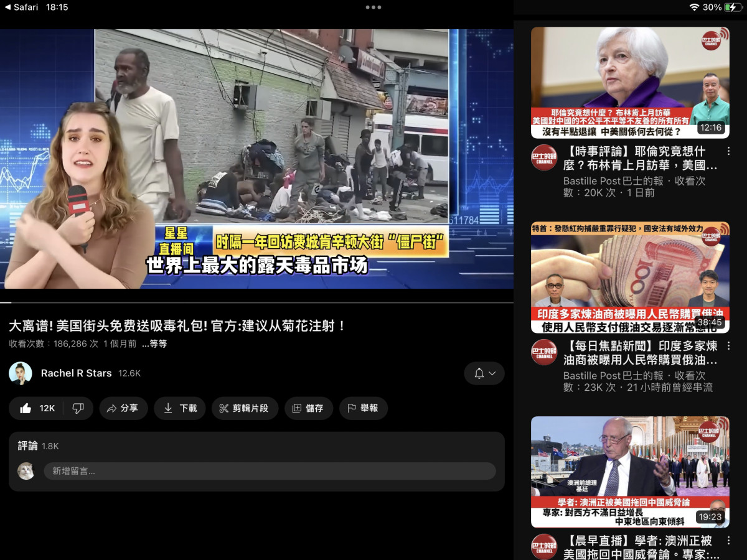Viewport: 747px width, 560px height.
Task: Open Rachel R Stars channel name
Action: pyautogui.click(x=76, y=373)
